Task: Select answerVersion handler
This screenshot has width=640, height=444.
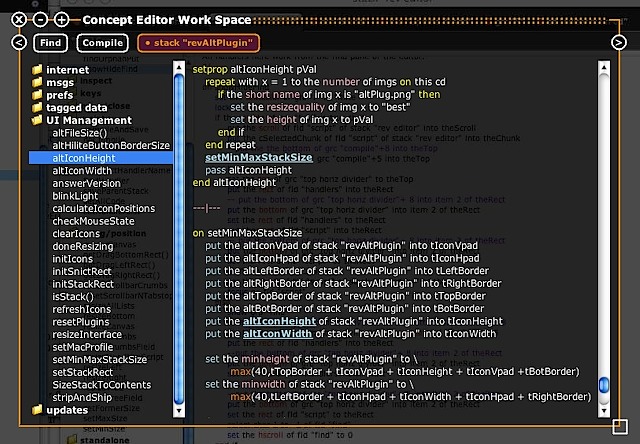Action: pos(87,184)
